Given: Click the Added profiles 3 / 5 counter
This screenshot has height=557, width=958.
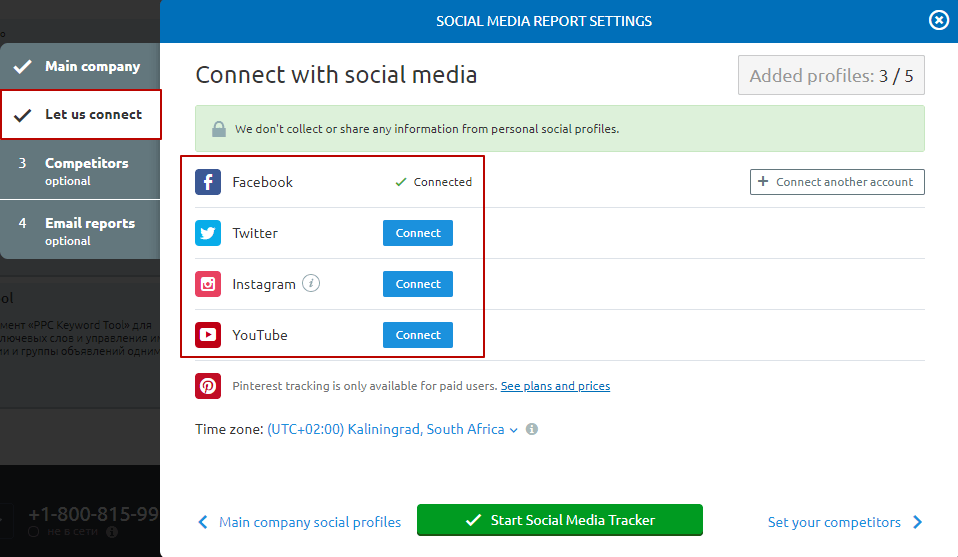Looking at the screenshot, I should (x=831, y=75).
